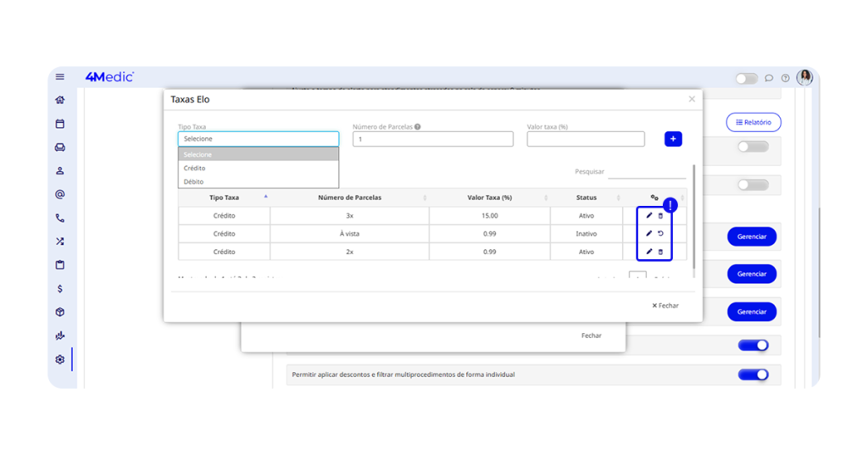Click the blue plus button to add tax
The image size is (868, 455).
click(x=673, y=139)
